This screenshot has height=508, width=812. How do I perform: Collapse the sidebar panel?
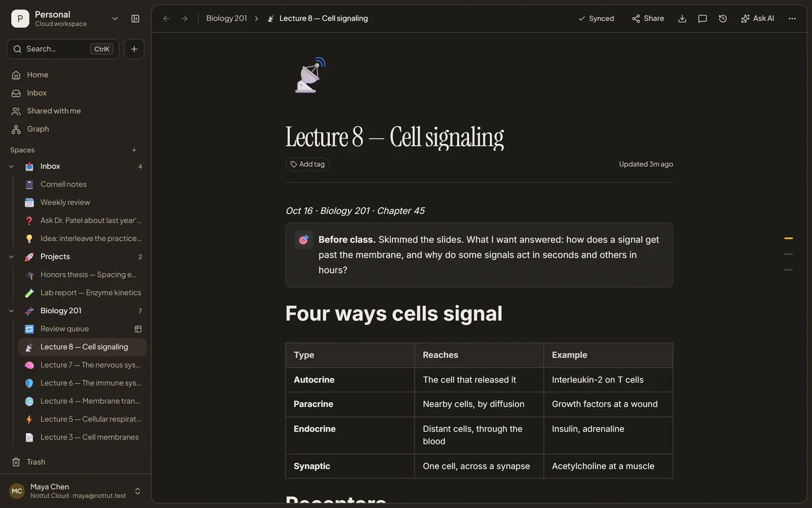point(136,19)
